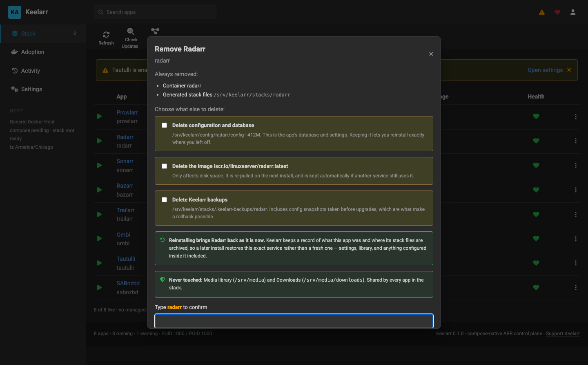Click the play icon for Radarr row
588x365 pixels.
(100, 141)
